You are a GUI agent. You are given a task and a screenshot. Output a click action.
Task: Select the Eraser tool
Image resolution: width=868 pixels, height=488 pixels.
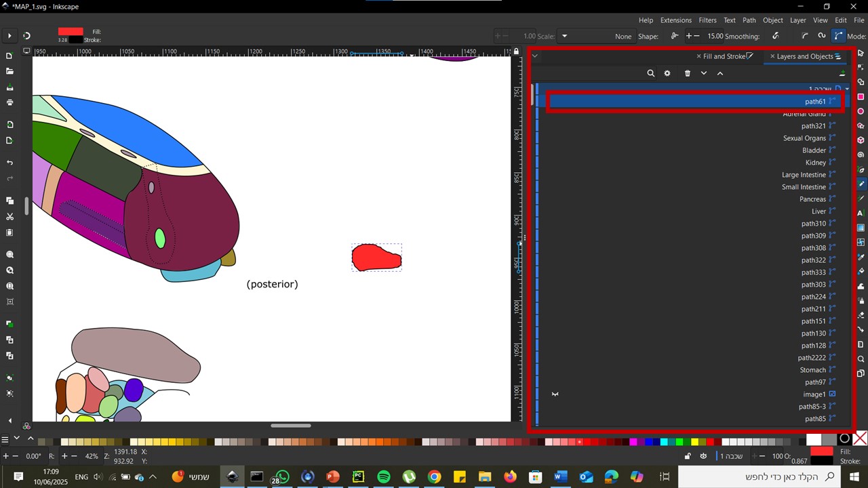(x=861, y=315)
